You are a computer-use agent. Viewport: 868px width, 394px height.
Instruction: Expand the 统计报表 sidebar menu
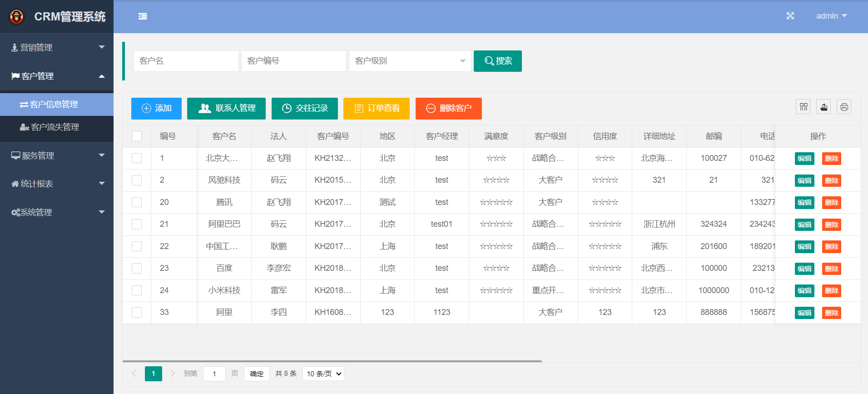coord(57,184)
